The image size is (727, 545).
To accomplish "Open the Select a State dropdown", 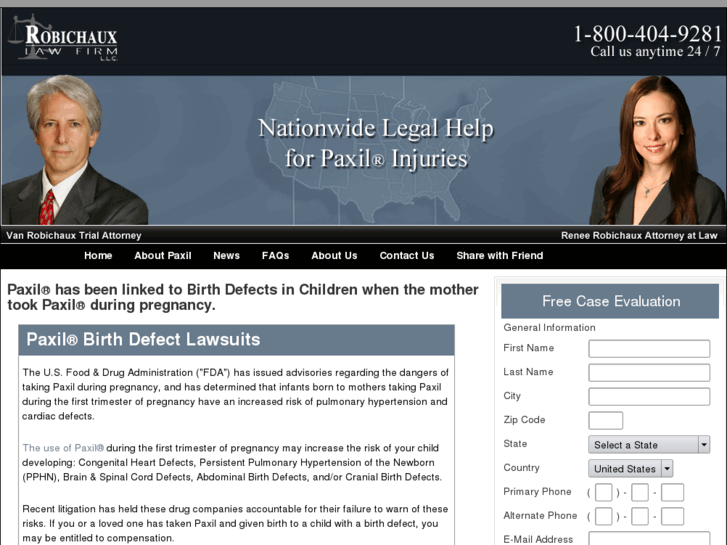I will point(649,444).
